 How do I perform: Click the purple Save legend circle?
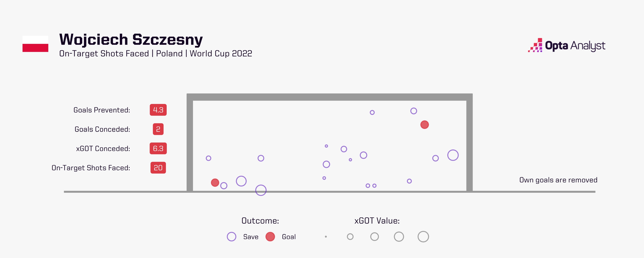coord(231,236)
